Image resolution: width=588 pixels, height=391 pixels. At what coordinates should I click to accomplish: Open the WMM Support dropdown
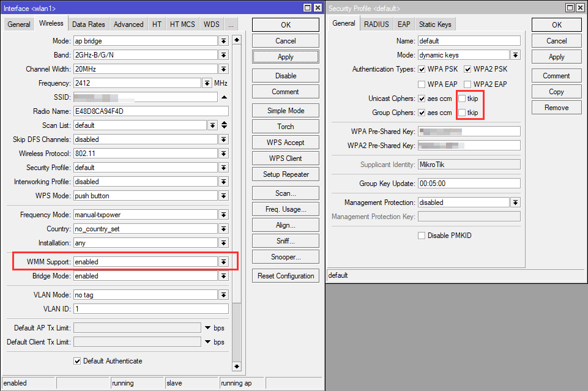click(x=224, y=262)
